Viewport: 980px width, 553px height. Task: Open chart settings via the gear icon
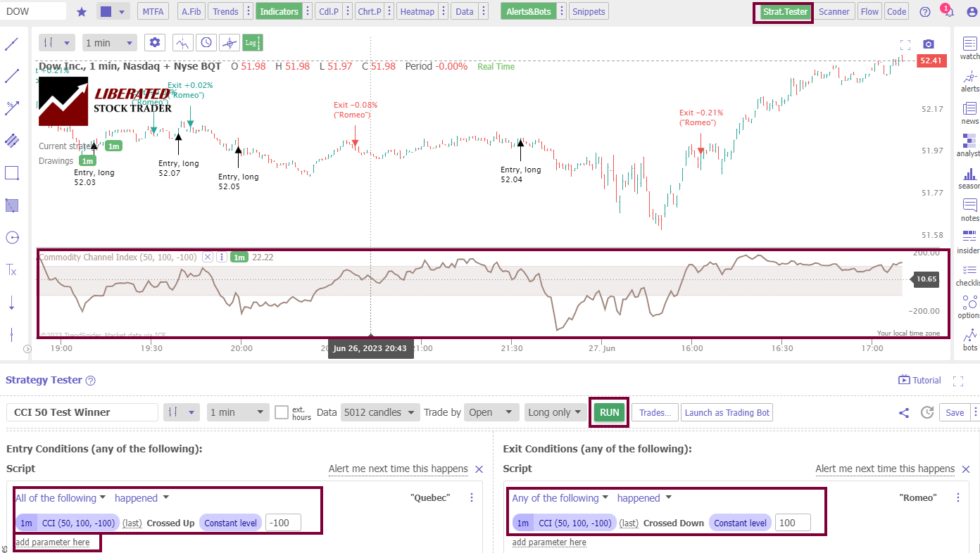click(x=154, y=42)
